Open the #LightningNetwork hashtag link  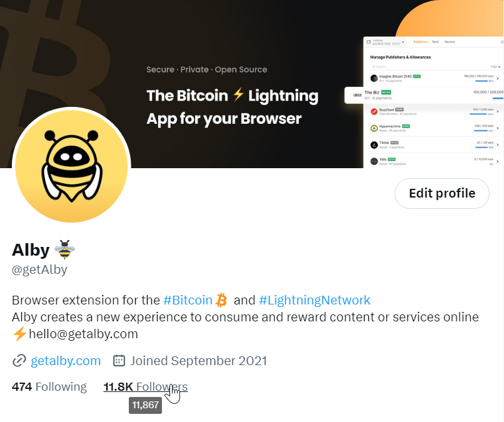(x=315, y=300)
